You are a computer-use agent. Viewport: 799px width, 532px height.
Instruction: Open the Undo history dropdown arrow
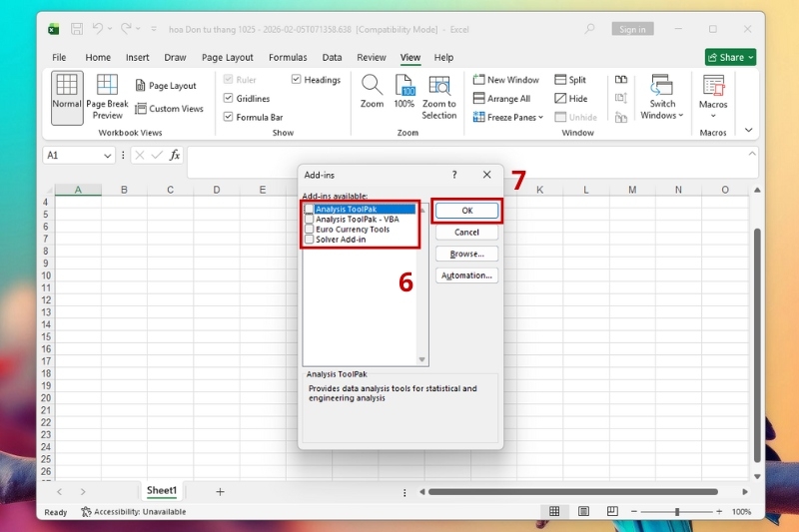pos(110,29)
